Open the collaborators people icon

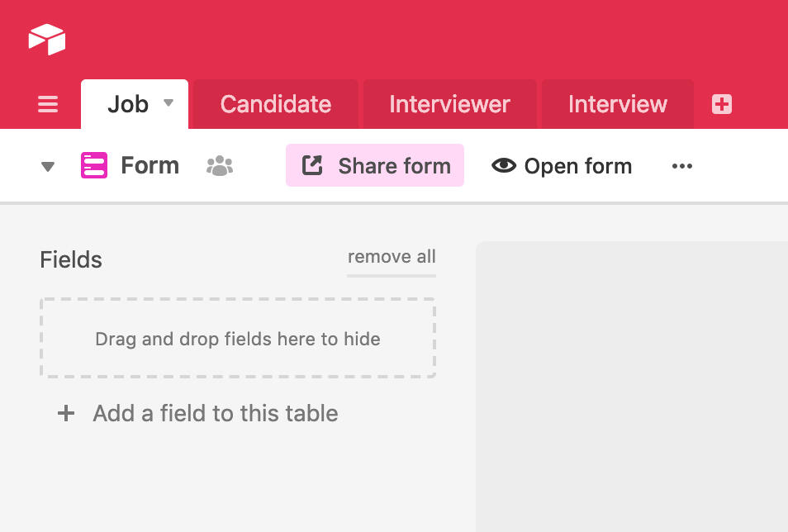pyautogui.click(x=220, y=166)
